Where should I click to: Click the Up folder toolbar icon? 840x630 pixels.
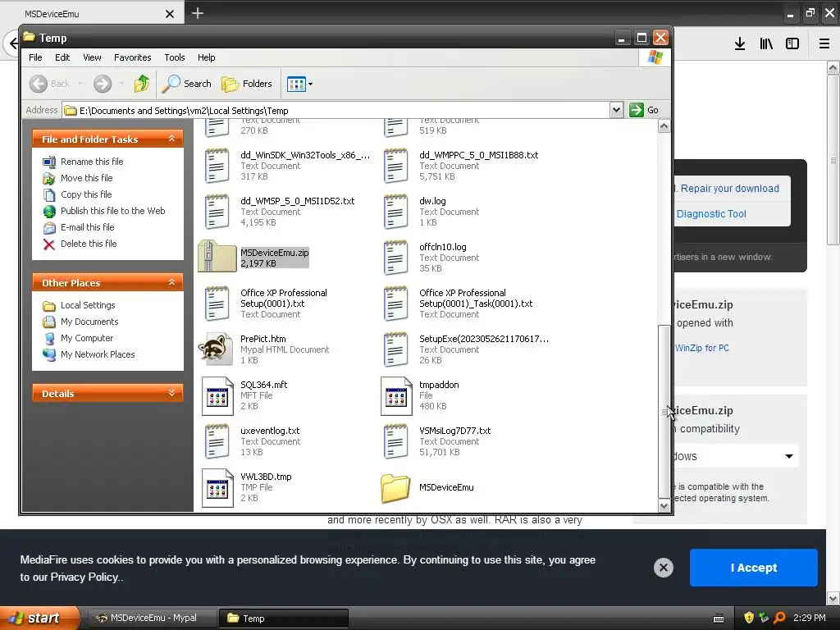click(141, 84)
